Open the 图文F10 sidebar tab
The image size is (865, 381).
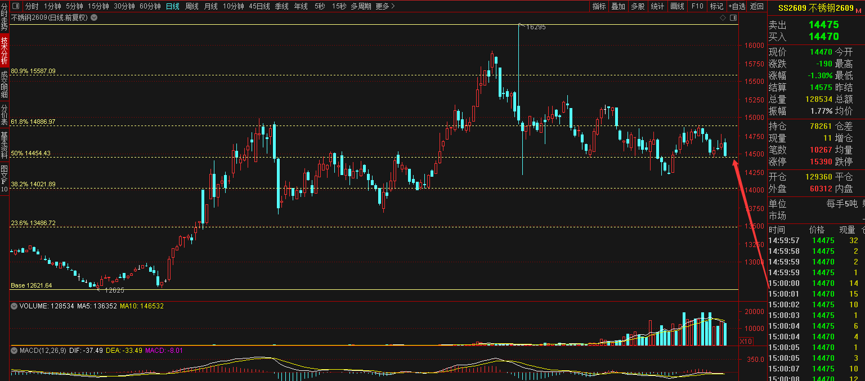click(4, 178)
